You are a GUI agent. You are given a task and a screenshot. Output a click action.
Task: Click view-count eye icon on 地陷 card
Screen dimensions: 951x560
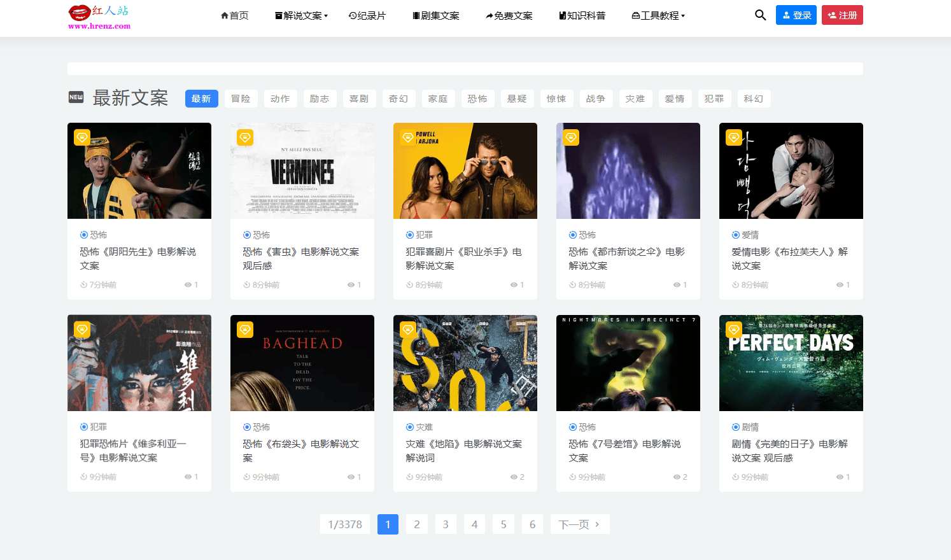(514, 477)
